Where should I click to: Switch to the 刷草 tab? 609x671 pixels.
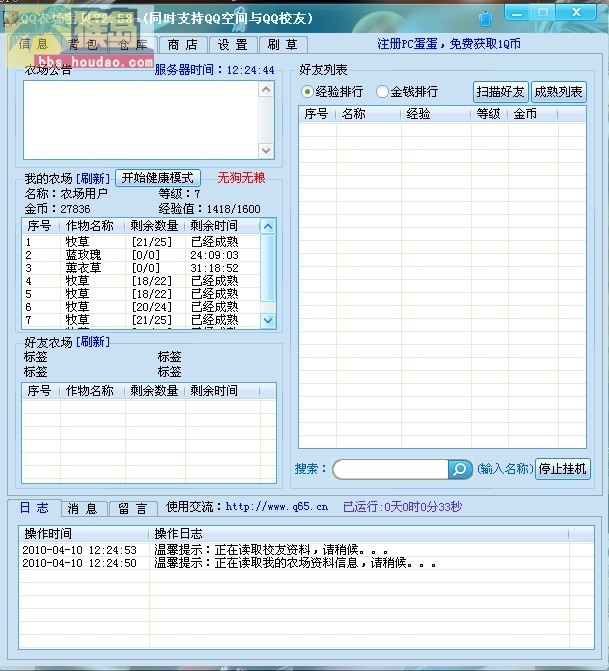tap(282, 45)
